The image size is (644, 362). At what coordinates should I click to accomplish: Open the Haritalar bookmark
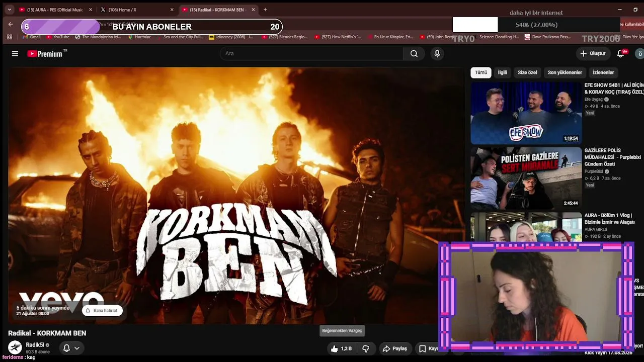[x=139, y=37]
